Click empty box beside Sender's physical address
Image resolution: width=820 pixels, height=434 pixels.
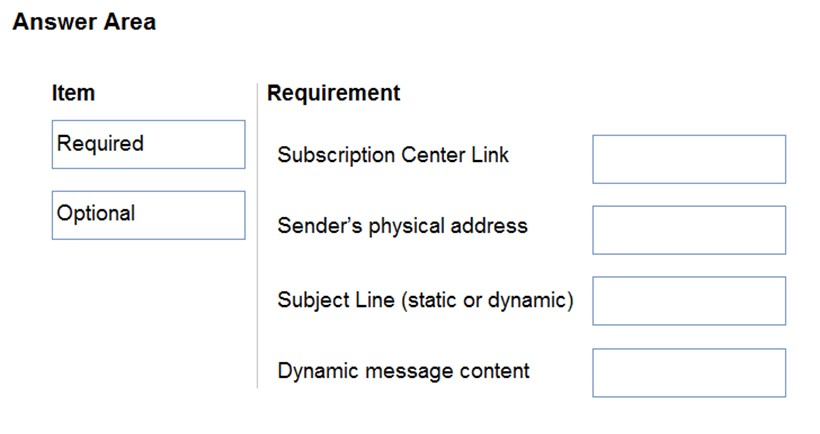[689, 230]
